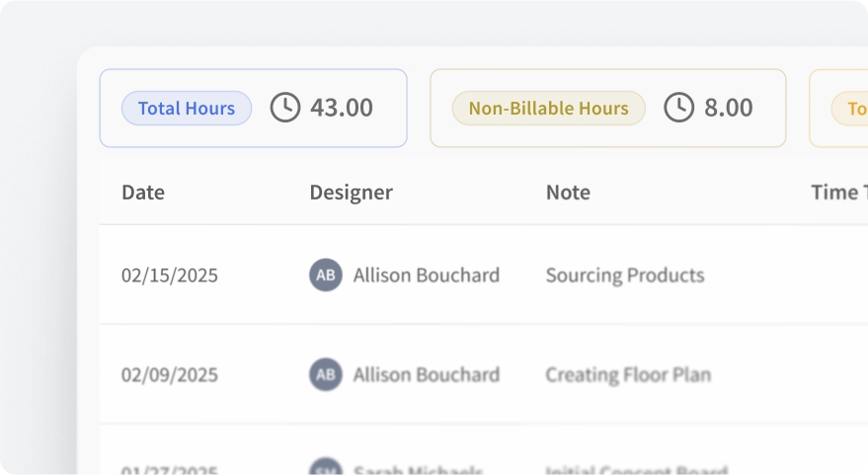Click the Time column header
Viewport: 868px width, 475px height.
836,193
